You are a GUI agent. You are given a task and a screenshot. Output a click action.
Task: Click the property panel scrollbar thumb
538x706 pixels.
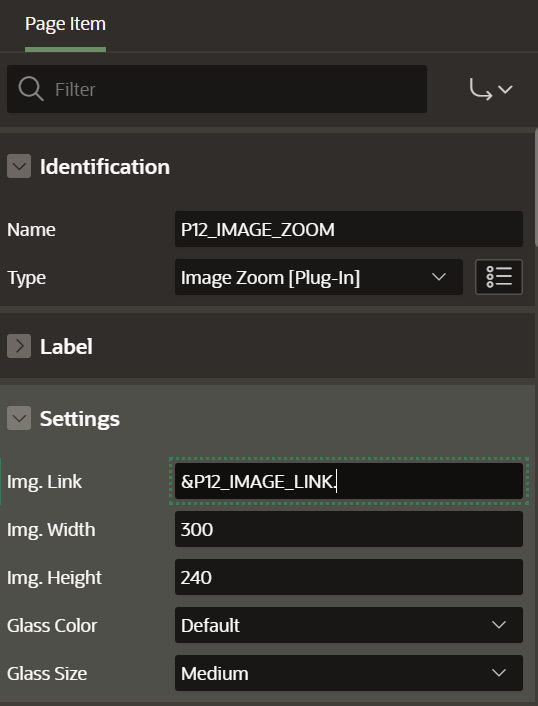(x=536, y=187)
